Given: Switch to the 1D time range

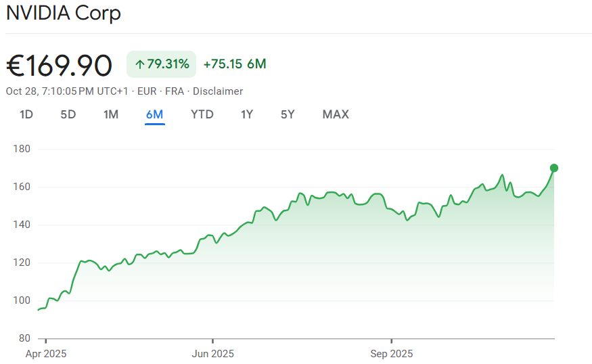Looking at the screenshot, I should pyautogui.click(x=26, y=114).
